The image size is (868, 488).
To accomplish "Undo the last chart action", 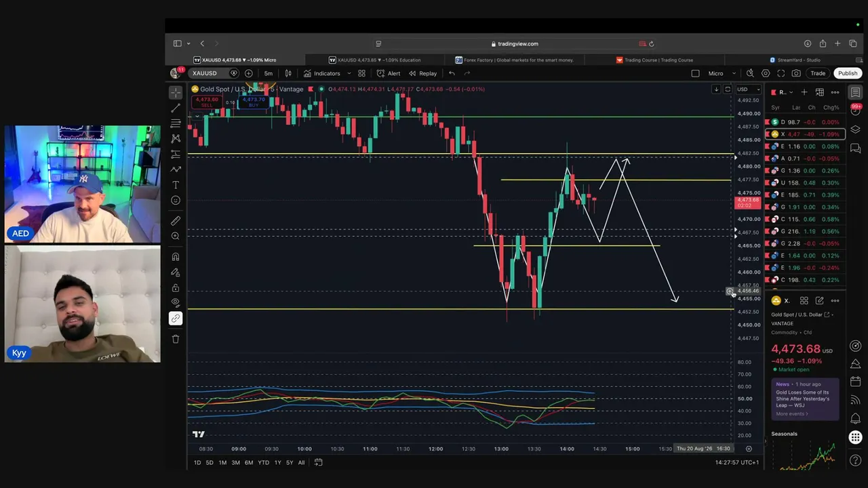I will coord(452,73).
